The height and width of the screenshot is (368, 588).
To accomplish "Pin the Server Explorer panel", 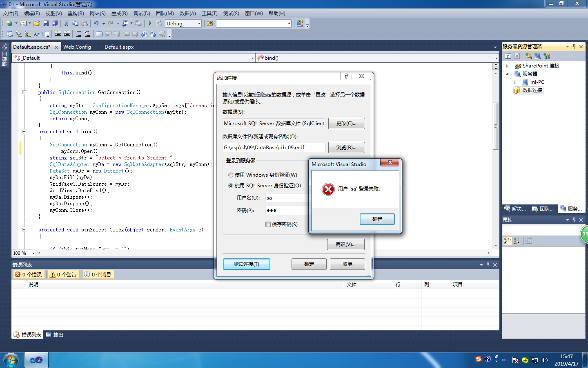I will click(x=574, y=46).
